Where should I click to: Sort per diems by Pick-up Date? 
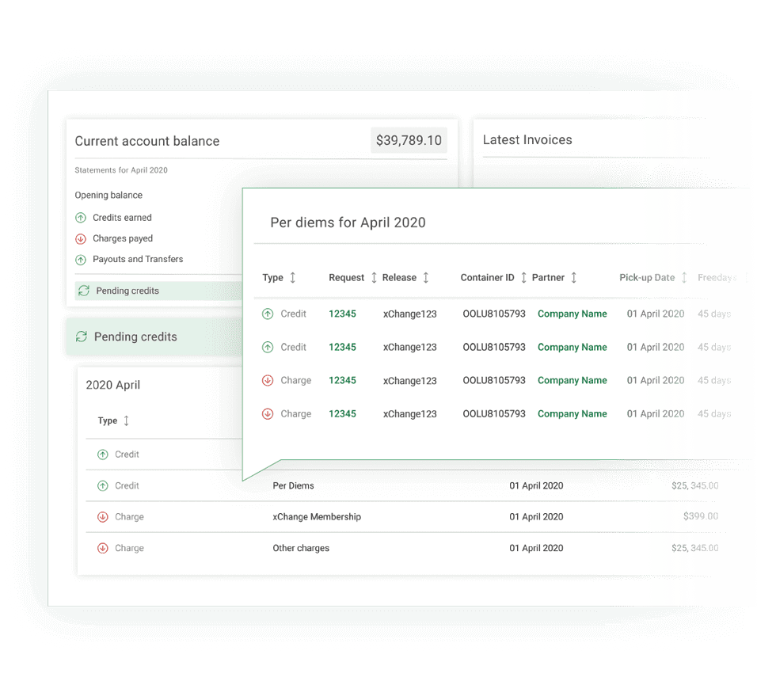(x=684, y=278)
